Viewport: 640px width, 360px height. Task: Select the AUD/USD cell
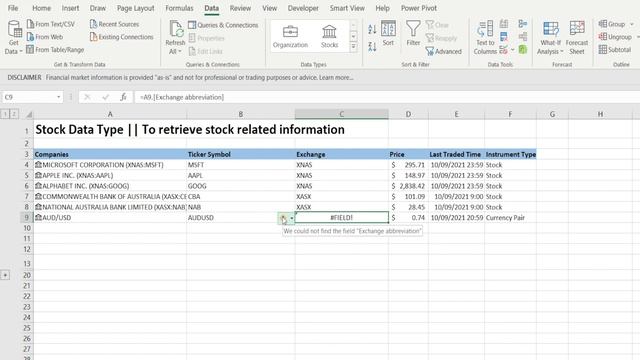[x=110, y=218]
